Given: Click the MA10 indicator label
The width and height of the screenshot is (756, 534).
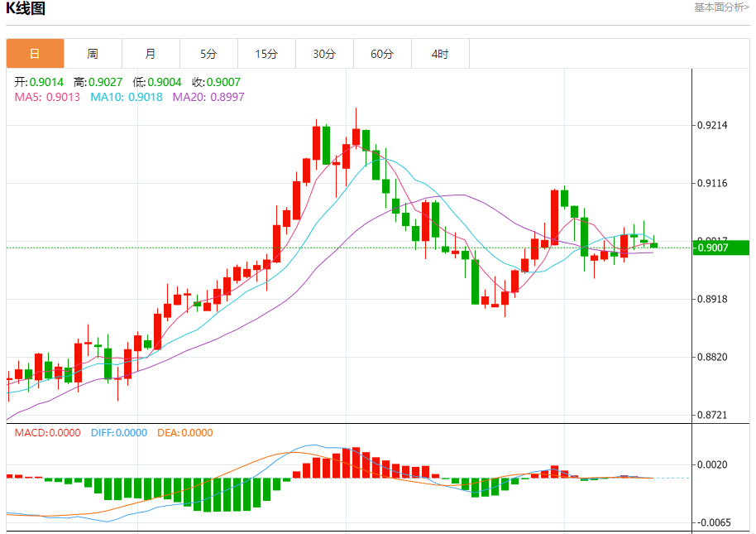Looking at the screenshot, I should coord(126,97).
